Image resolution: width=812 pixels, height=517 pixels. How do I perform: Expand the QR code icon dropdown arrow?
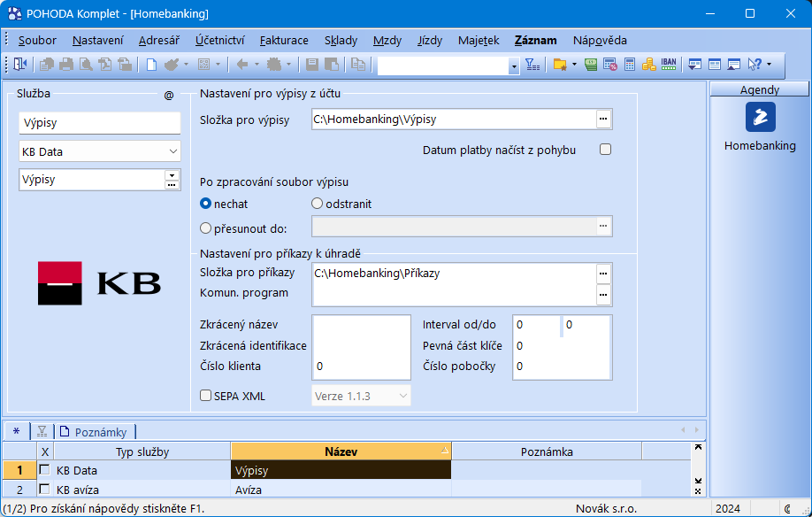218,65
